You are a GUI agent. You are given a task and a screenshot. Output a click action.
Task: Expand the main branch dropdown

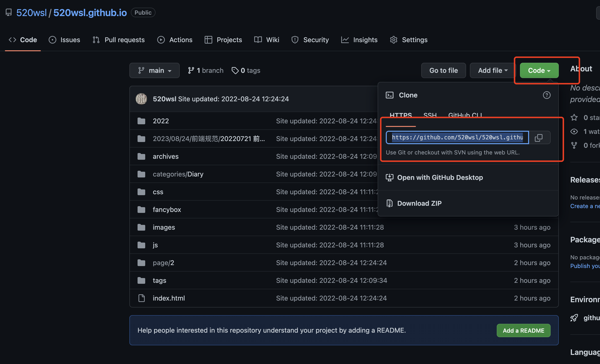pyautogui.click(x=154, y=70)
